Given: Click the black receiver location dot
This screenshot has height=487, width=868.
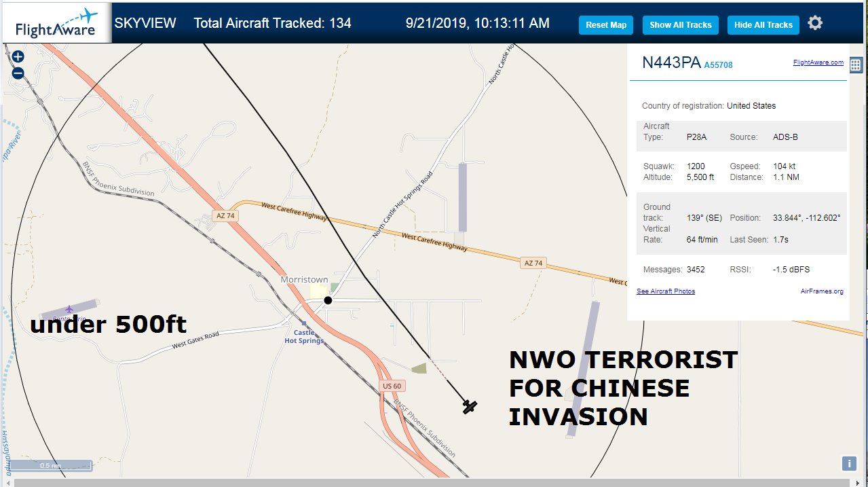Looking at the screenshot, I should 328,300.
